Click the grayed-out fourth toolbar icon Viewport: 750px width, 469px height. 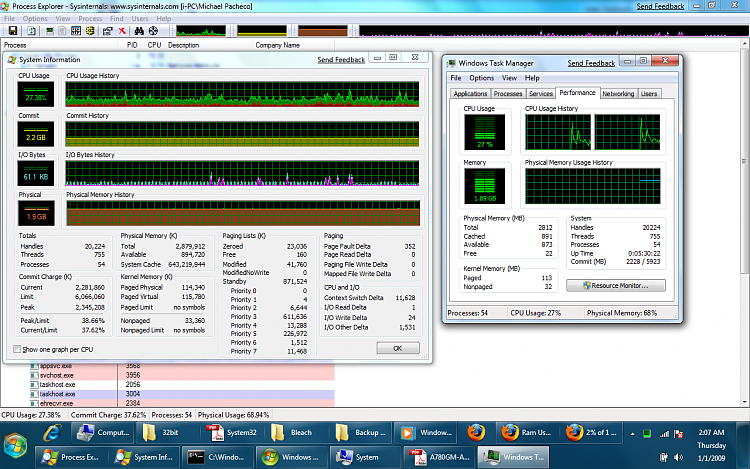click(62, 31)
